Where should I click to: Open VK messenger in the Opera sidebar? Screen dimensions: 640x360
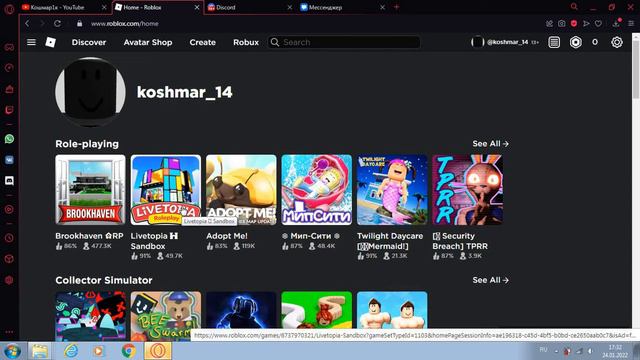pos(9,160)
